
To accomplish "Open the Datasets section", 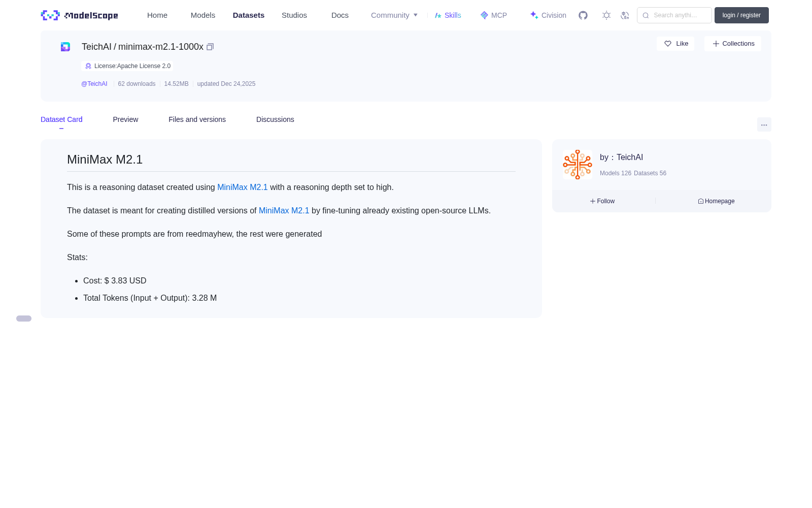I will click(x=249, y=15).
